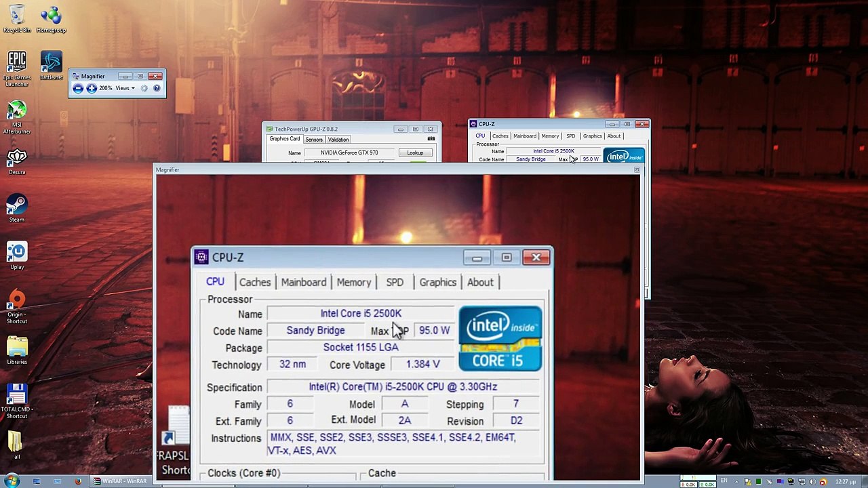Viewport: 868px width, 488px height.
Task: Click the Lookup button in GPU-Z
Action: [x=415, y=153]
